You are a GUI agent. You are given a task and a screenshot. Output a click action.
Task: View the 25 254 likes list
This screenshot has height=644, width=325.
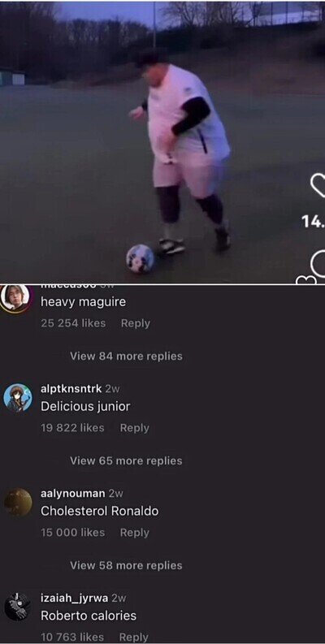(x=73, y=323)
